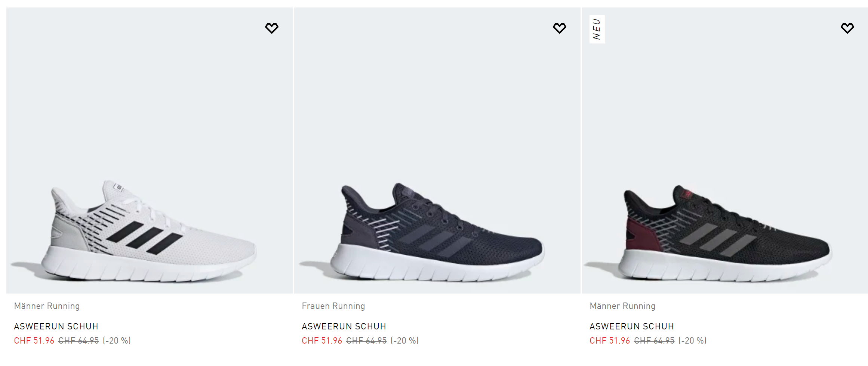The image size is (868, 366).
Task: Click ASWEERUN SCHUH title under black shoe
Action: [632, 326]
